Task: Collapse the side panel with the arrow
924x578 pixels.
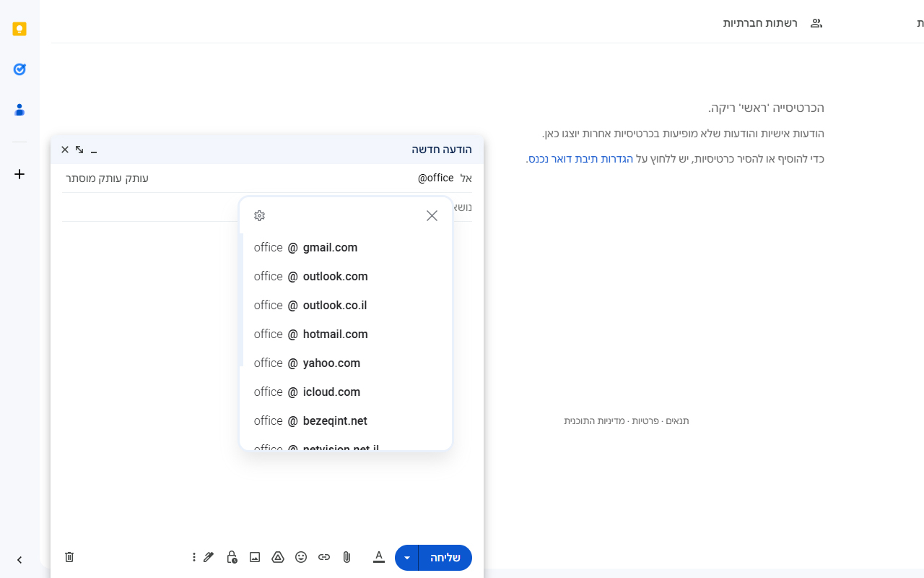Action: (x=19, y=559)
